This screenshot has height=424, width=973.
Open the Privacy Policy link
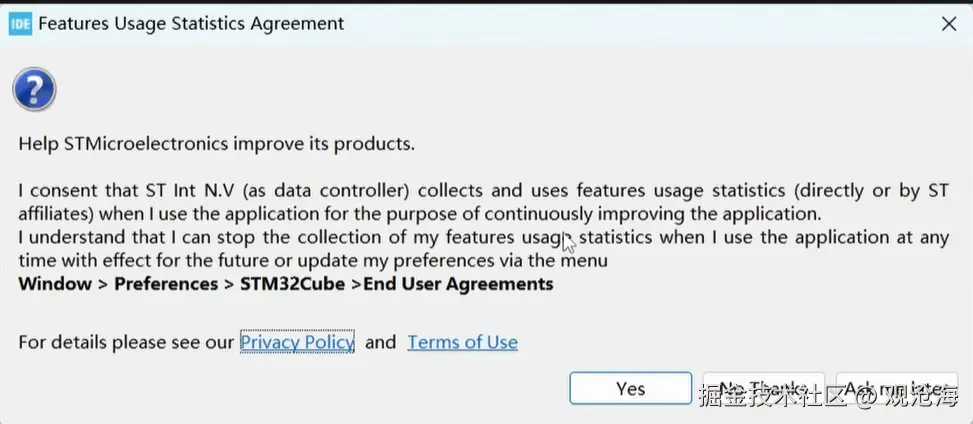point(297,342)
